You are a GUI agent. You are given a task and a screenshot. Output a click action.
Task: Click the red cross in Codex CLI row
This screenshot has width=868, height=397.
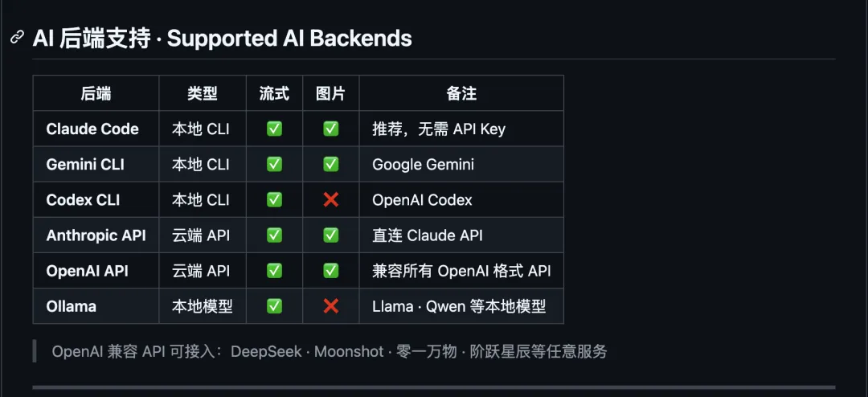pyautogui.click(x=331, y=200)
